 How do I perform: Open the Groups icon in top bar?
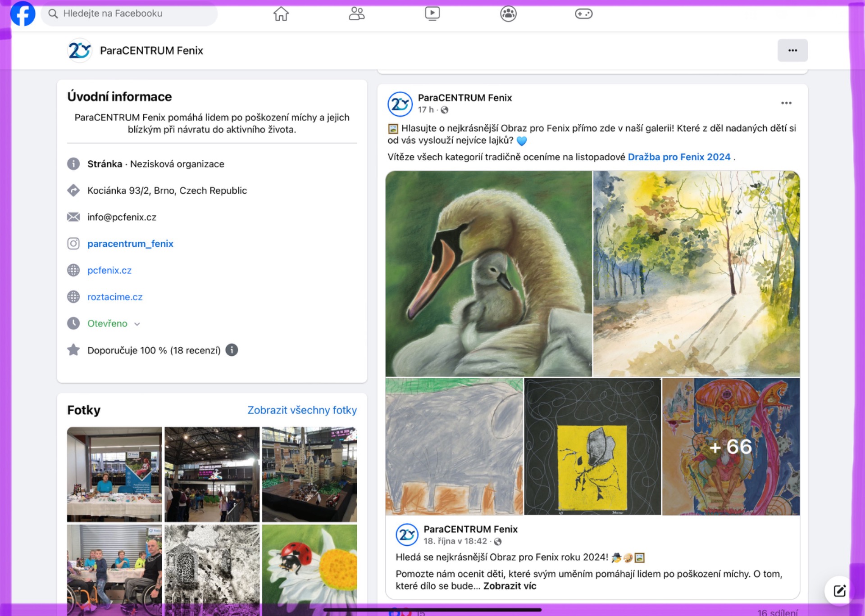pos(508,14)
